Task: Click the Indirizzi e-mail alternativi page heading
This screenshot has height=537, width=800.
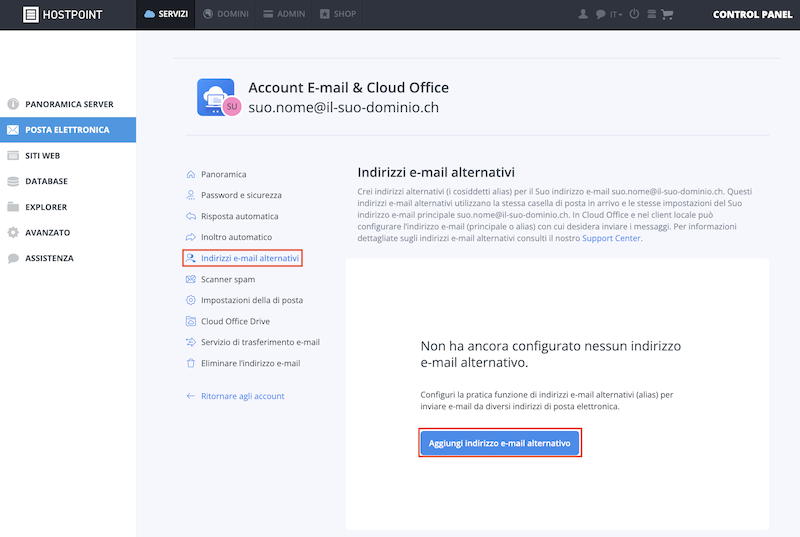Action: (436, 172)
